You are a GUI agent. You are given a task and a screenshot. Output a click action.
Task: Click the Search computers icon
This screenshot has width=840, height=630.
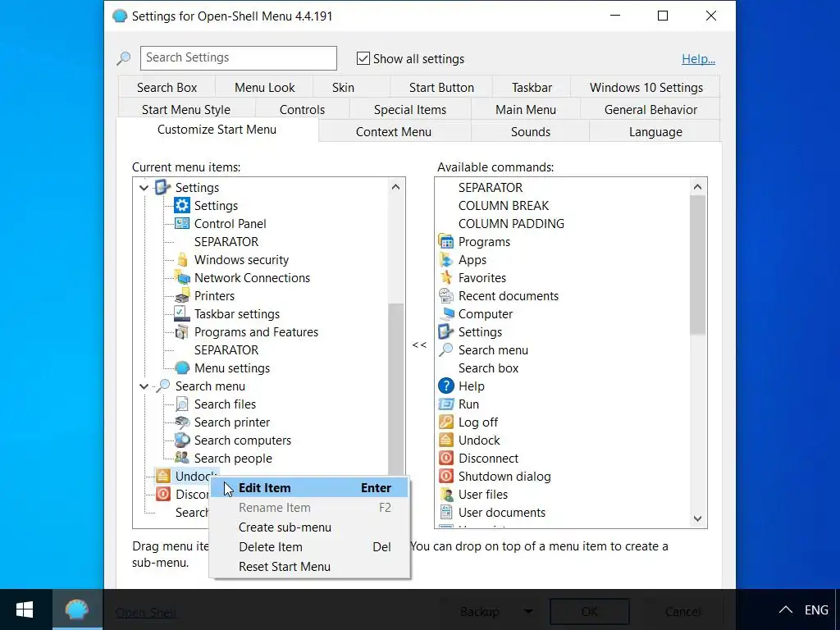(x=182, y=441)
